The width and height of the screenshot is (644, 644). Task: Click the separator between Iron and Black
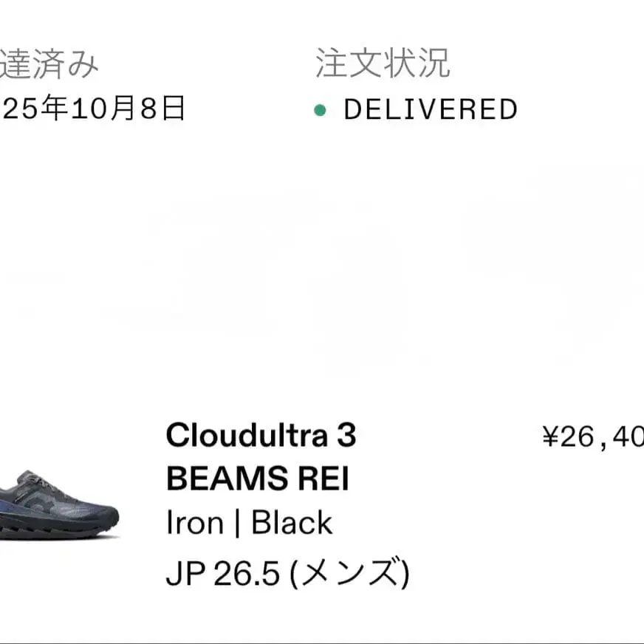point(238,524)
